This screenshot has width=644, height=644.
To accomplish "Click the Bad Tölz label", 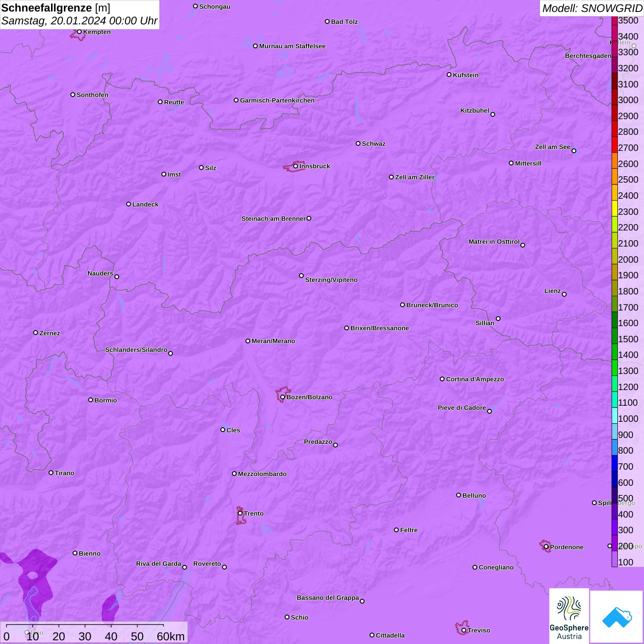I will pyautogui.click(x=345, y=22).
